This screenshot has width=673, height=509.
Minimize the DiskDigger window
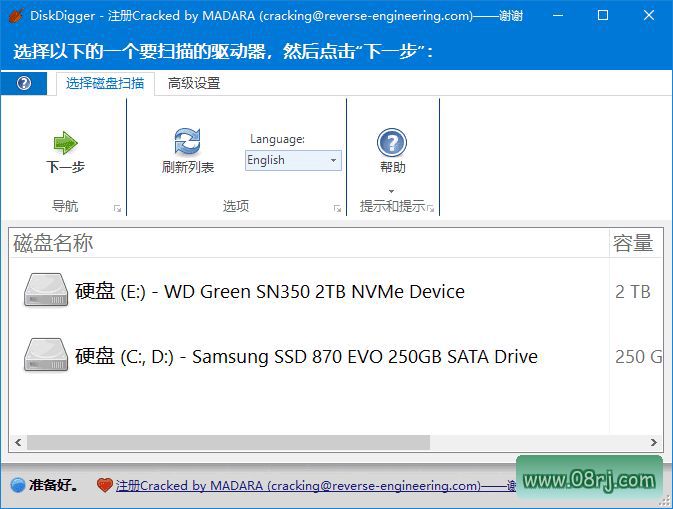(558, 15)
